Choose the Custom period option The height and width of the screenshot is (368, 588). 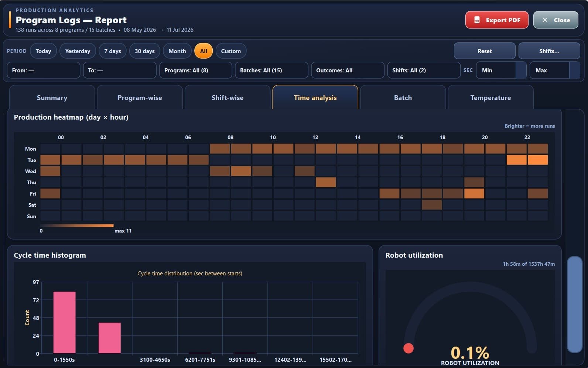(231, 51)
